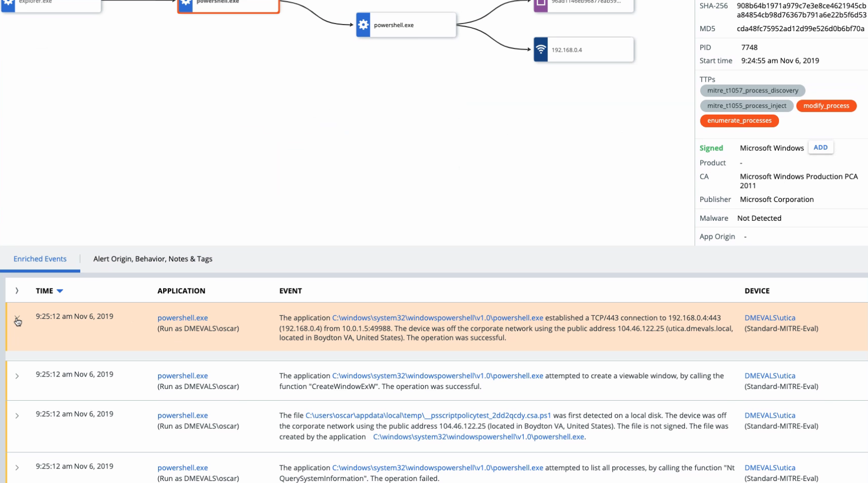868x483 pixels.
Task: Click mitre_t1055_process_inject TTP tag
Action: click(747, 106)
